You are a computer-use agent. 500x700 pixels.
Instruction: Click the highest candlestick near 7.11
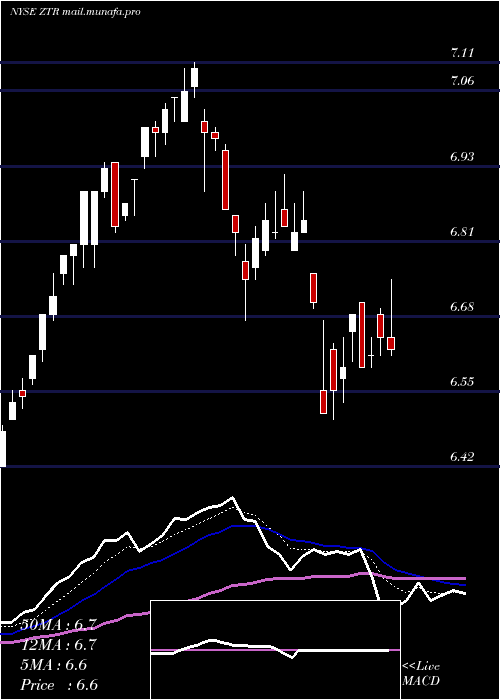click(x=194, y=78)
